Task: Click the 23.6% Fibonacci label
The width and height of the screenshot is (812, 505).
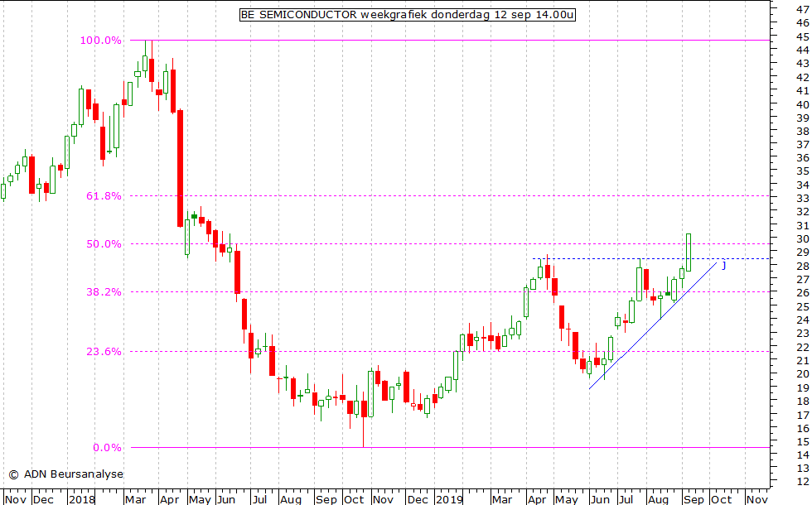Action: click(104, 352)
